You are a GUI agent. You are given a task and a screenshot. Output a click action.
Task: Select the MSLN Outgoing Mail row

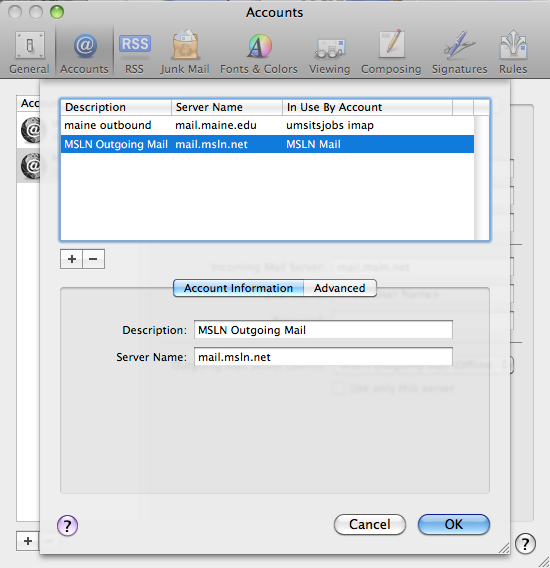(x=267, y=144)
